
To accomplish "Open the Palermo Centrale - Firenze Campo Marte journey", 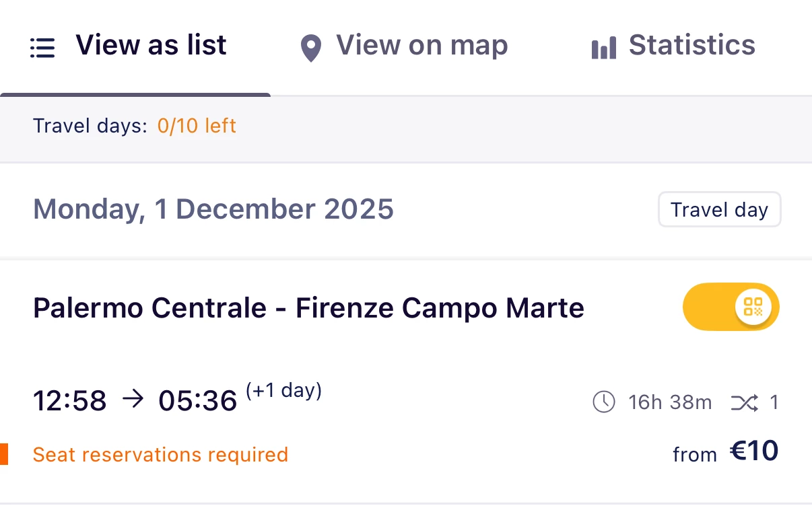I will [308, 308].
